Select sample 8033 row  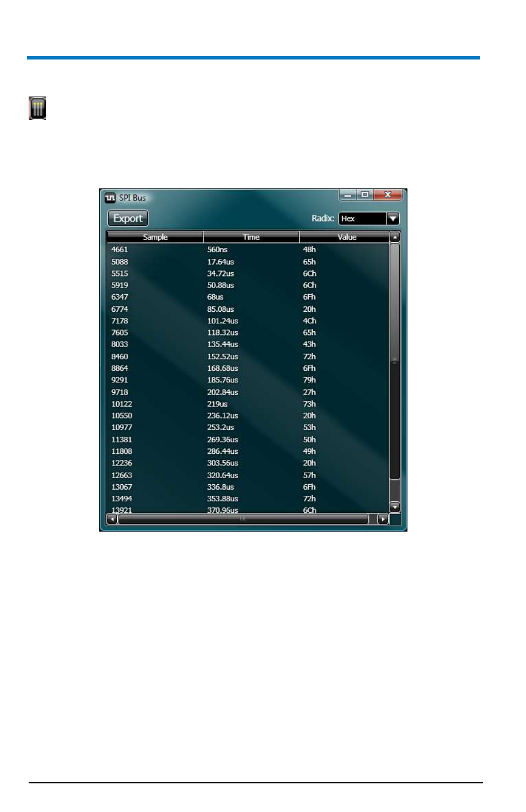248,344
